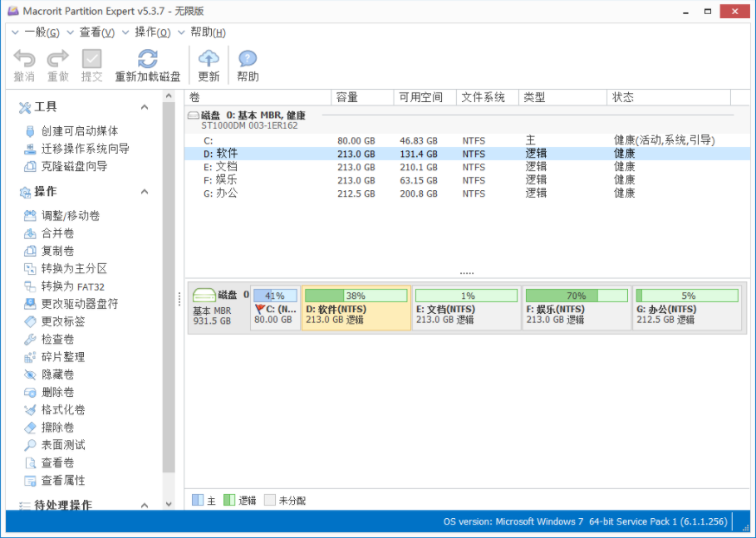
Task: Click the 主 legend color swatch
Action: [x=198, y=500]
